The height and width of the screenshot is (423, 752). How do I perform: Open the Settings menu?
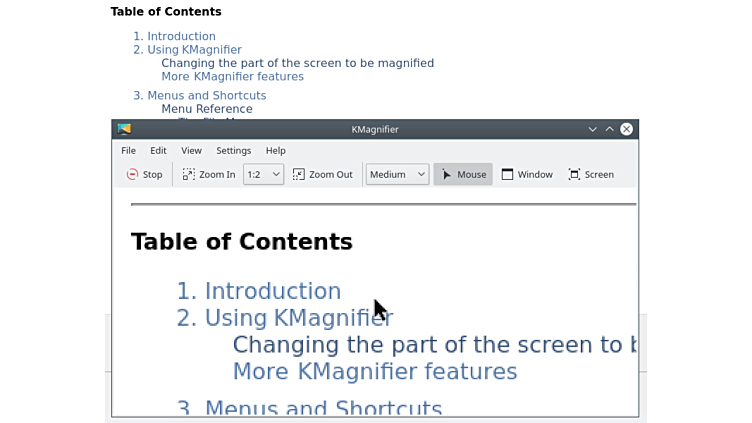(233, 150)
